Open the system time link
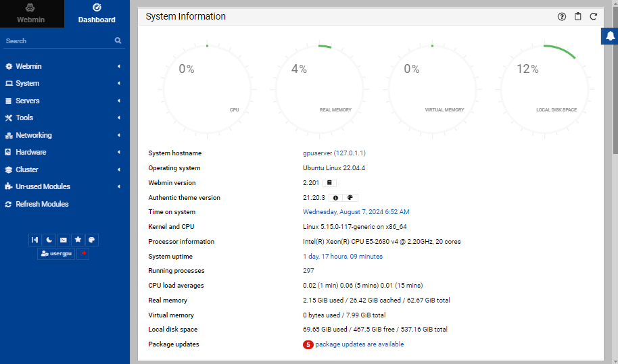Screen dimensions: 618x364 [x=356, y=212]
